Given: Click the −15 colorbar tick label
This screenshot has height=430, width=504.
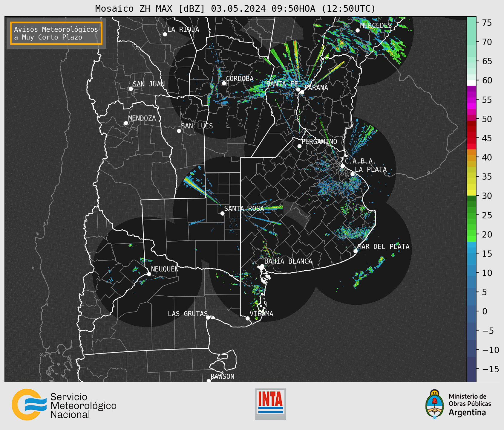Looking at the screenshot, I should (x=490, y=369).
